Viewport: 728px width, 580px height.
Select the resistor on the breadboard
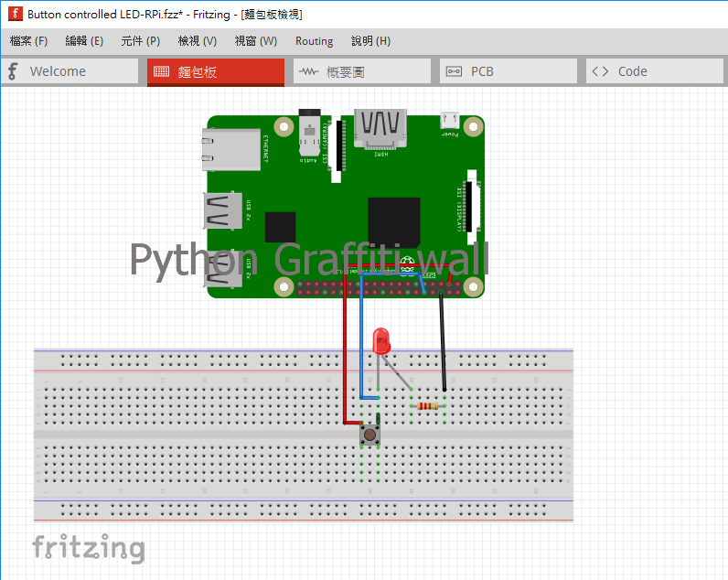click(428, 406)
